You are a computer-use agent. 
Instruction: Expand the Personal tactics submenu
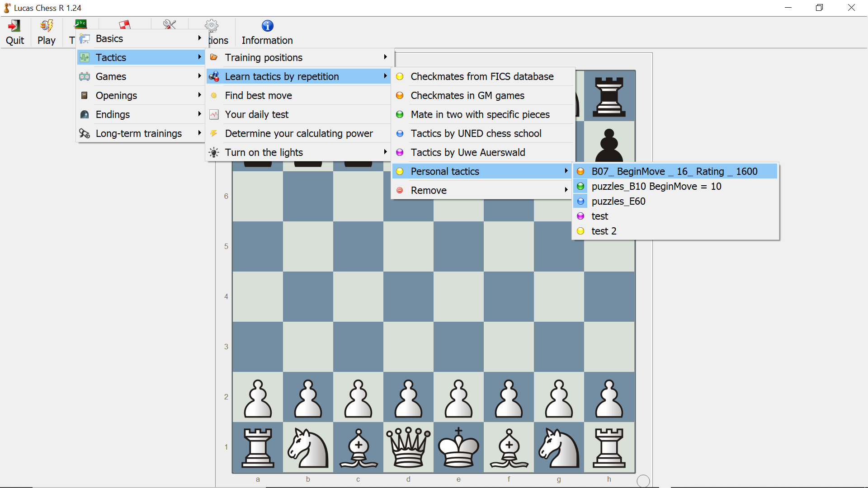pos(481,172)
